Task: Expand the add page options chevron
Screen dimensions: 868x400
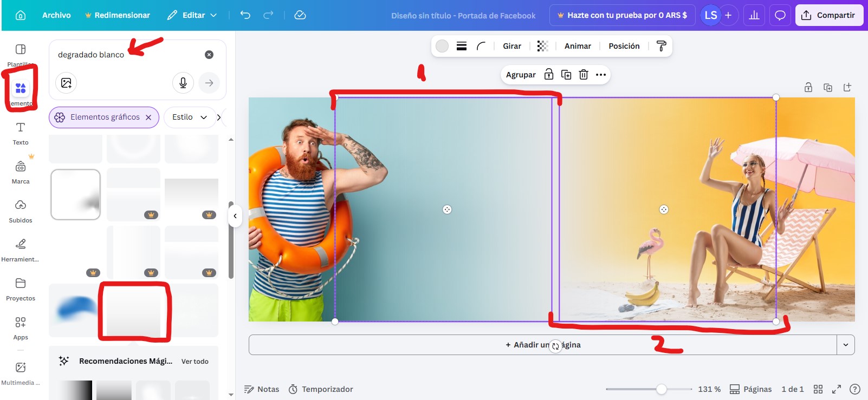Action: 846,345
